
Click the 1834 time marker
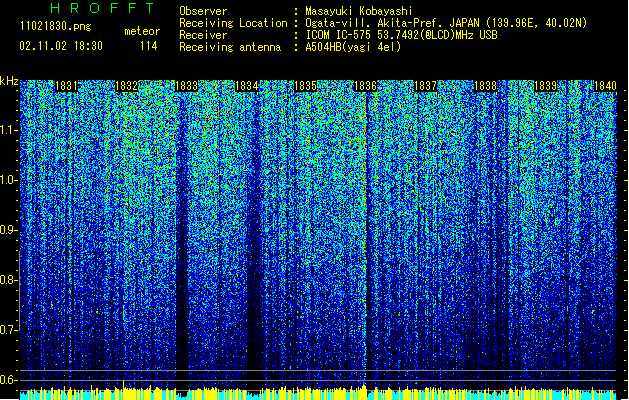click(x=246, y=86)
